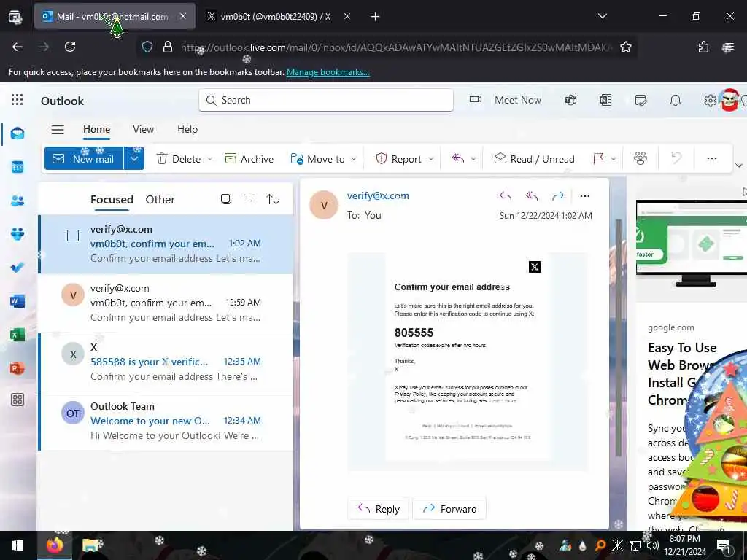Click the Reply button below message
This screenshot has height=560, width=747.
pyautogui.click(x=379, y=509)
